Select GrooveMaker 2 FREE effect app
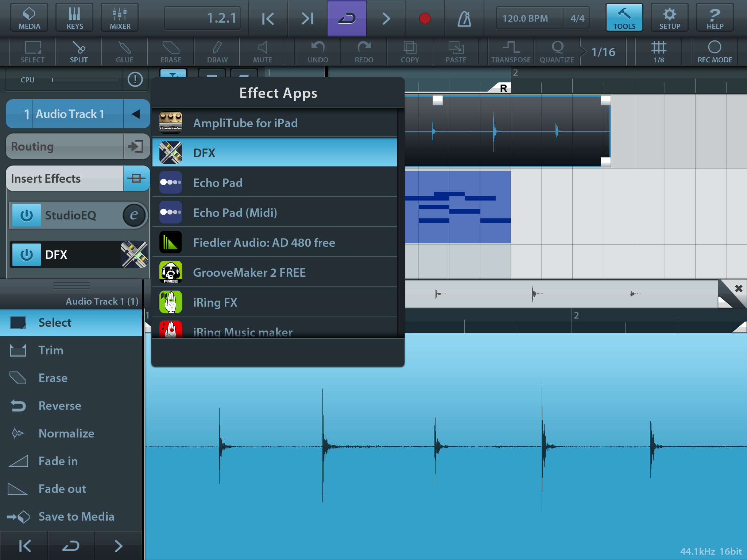 (274, 272)
